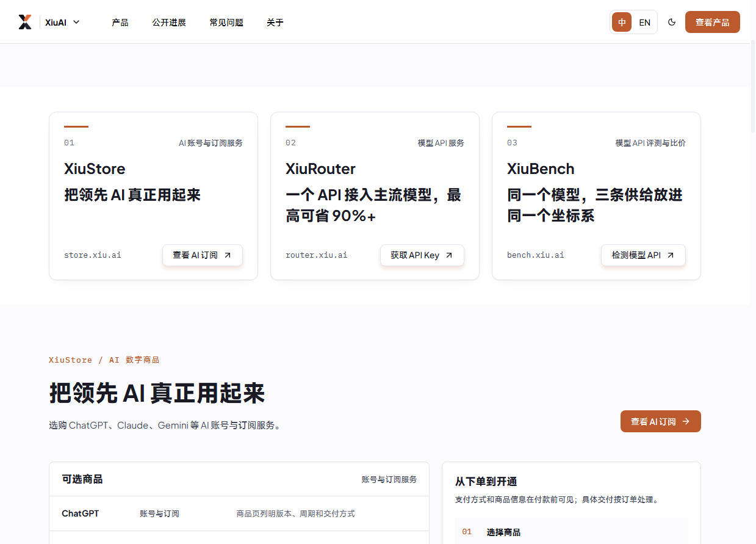Click 获取 API Key button
The height and width of the screenshot is (544, 756).
422,255
